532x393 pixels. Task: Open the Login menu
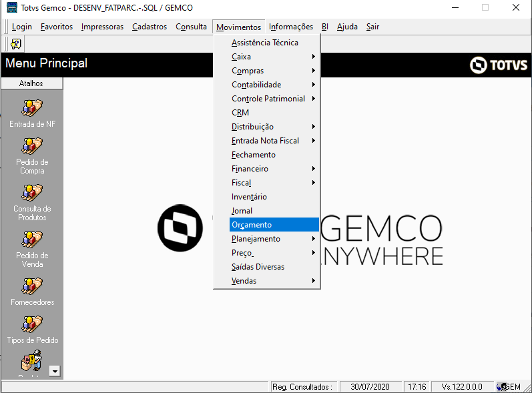(x=22, y=27)
